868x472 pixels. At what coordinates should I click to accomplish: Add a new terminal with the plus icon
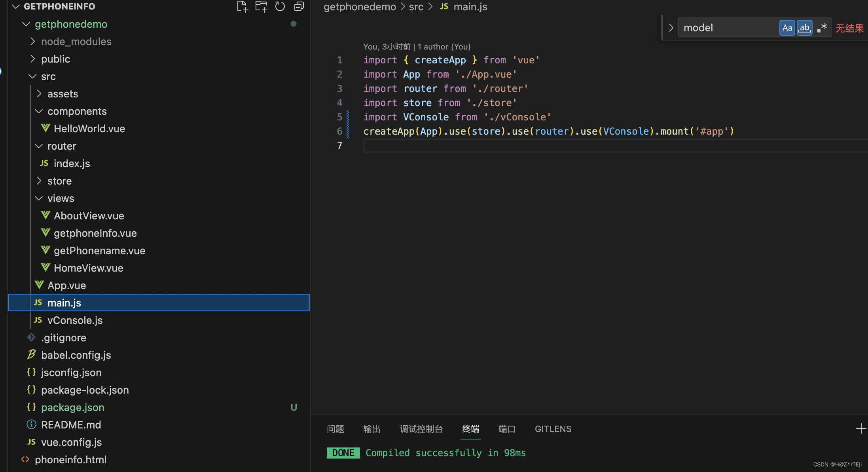click(x=861, y=428)
